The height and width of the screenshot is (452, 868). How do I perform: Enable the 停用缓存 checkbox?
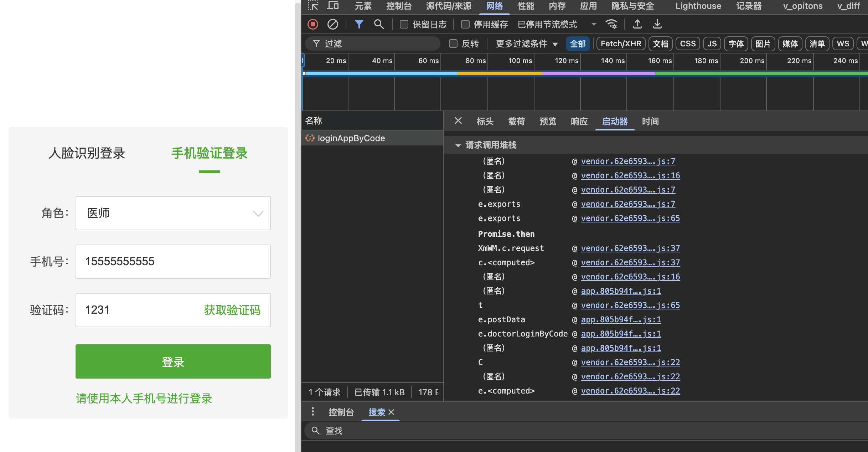(465, 24)
